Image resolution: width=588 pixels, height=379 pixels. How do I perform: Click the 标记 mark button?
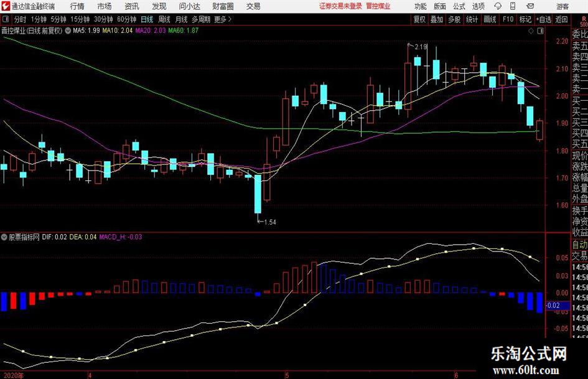525,19
